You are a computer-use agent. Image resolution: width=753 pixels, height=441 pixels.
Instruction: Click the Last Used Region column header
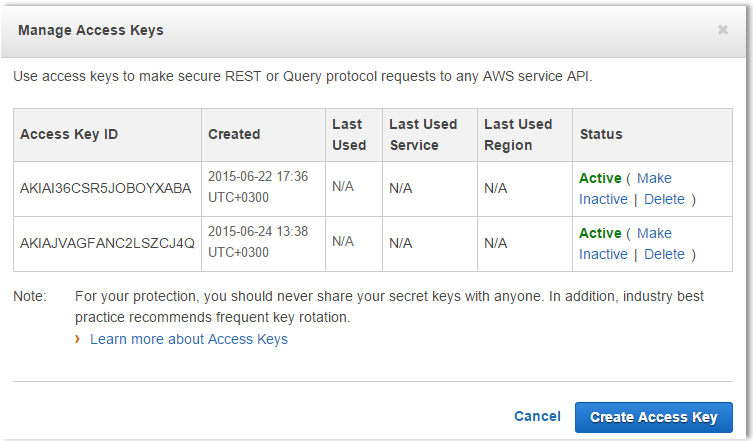[x=518, y=134]
